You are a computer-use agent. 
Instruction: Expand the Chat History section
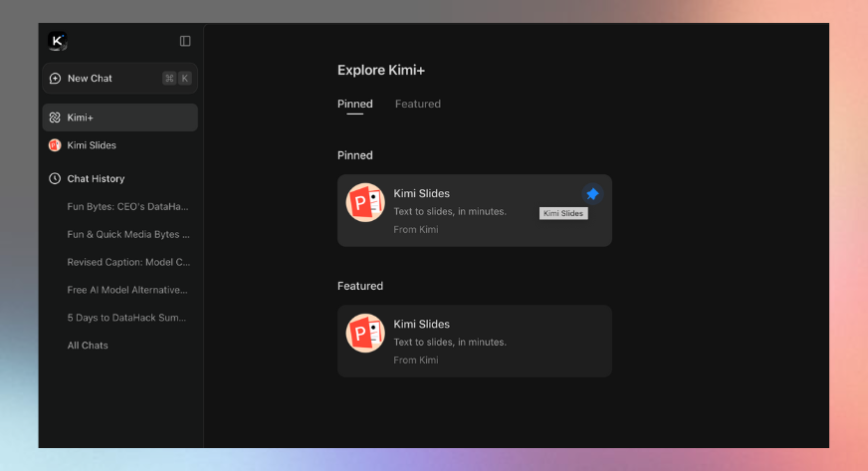pyautogui.click(x=96, y=179)
